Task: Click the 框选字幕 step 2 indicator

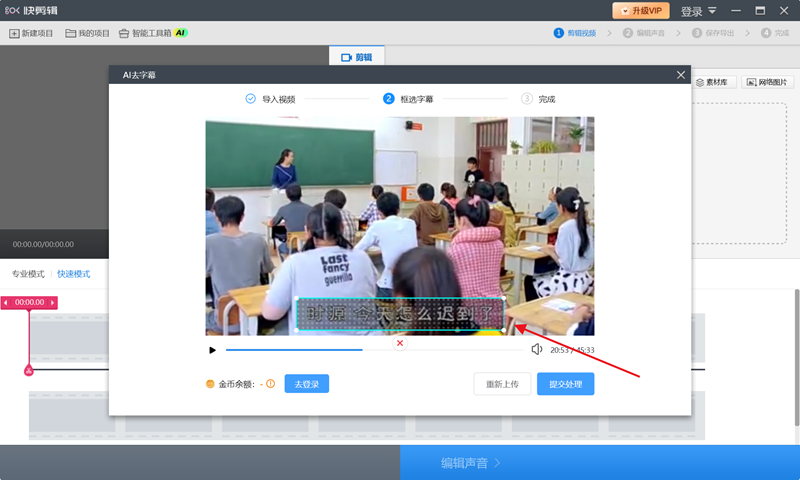Action: pyautogui.click(x=408, y=99)
